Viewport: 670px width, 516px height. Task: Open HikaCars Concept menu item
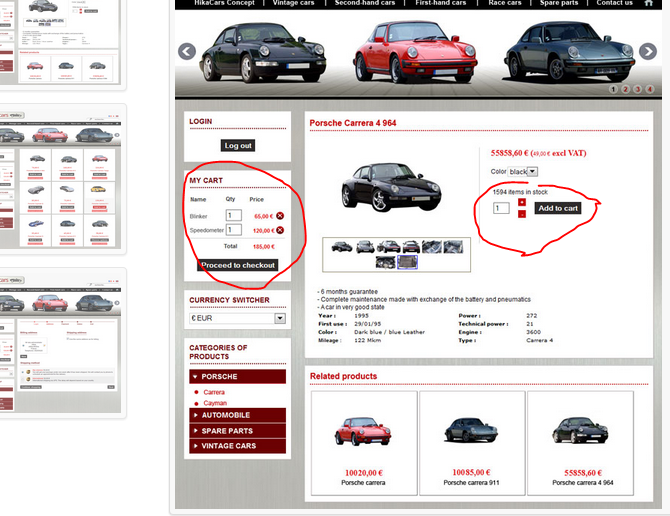224,3
